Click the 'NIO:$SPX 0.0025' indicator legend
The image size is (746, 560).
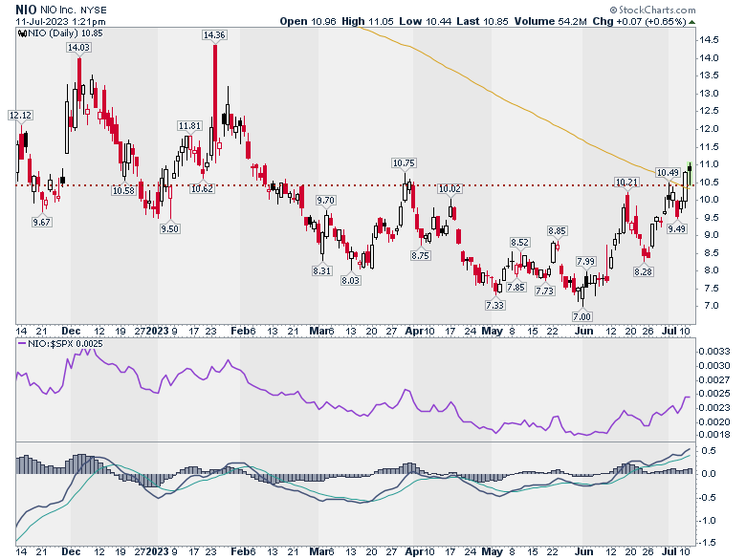[65, 344]
